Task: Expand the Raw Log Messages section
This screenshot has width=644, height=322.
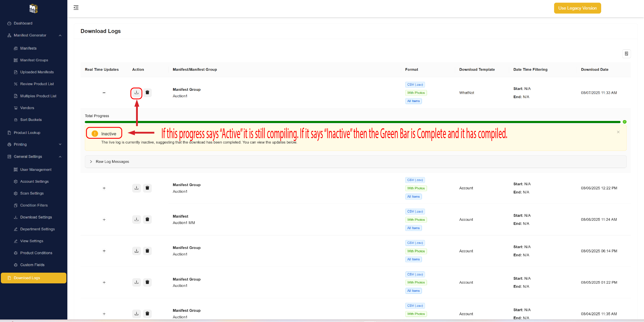Action: coord(112,162)
